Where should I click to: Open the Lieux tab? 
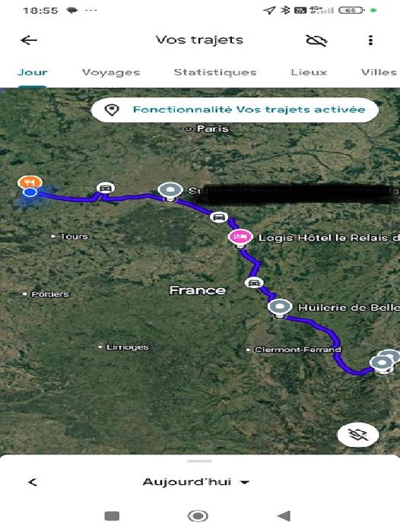(x=309, y=72)
